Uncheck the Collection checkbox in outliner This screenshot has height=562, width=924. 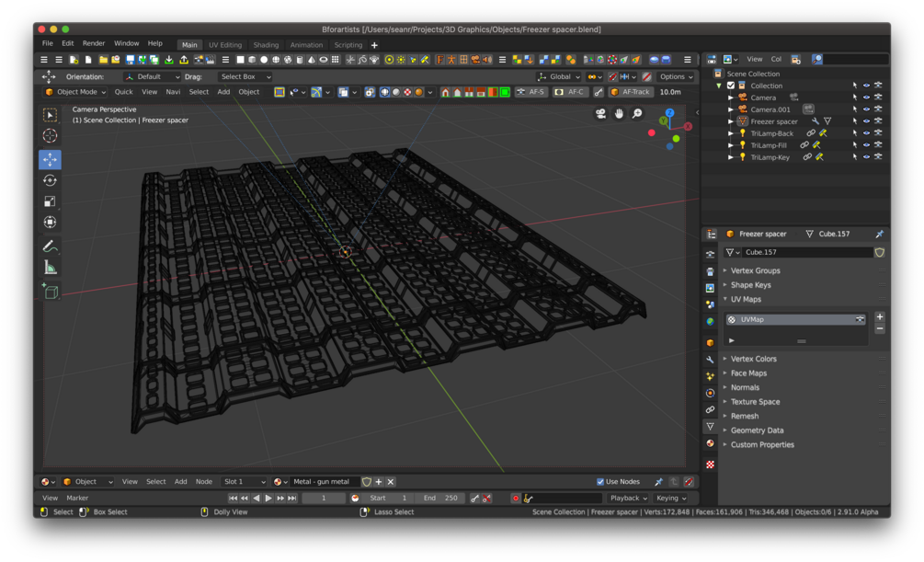click(x=731, y=86)
